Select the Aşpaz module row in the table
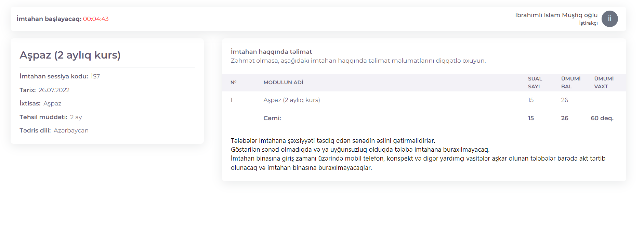The height and width of the screenshot is (227, 644). 292,100
